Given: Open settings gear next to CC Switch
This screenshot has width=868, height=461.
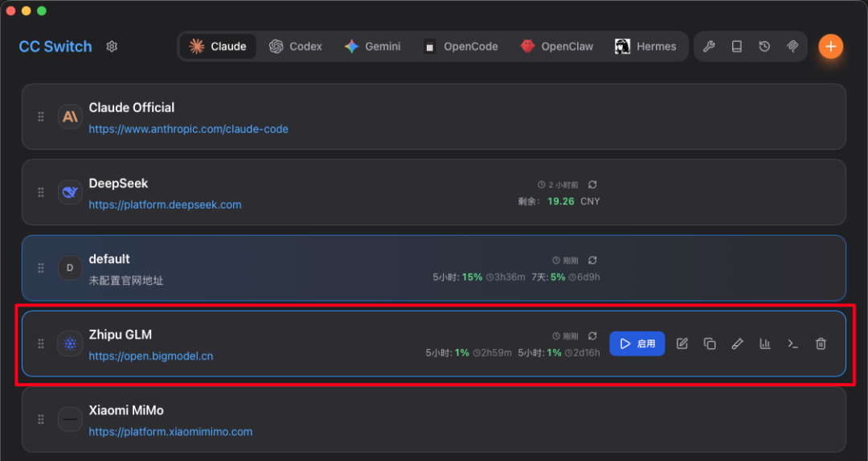Looking at the screenshot, I should (x=112, y=47).
